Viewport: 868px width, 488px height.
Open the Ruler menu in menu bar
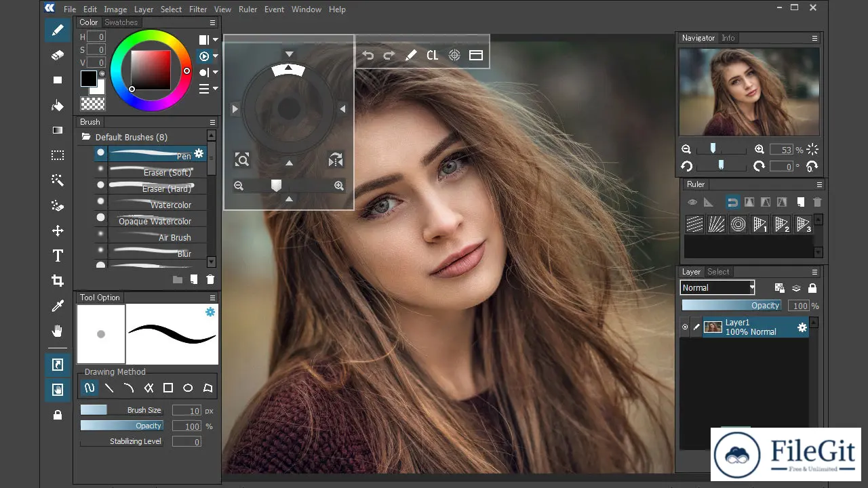pos(248,9)
